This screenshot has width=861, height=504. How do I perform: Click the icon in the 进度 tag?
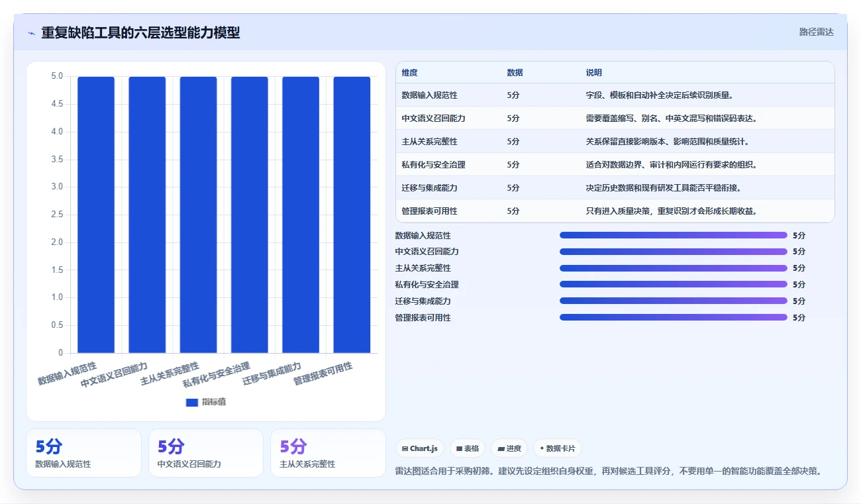click(501, 448)
